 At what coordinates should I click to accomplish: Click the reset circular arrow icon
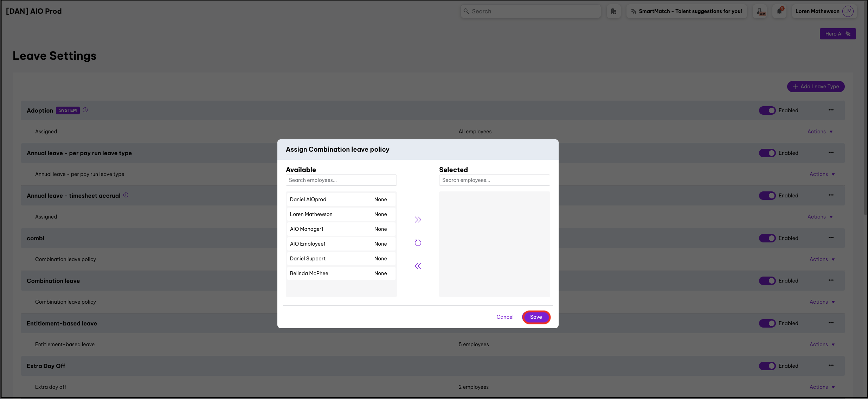tap(418, 243)
